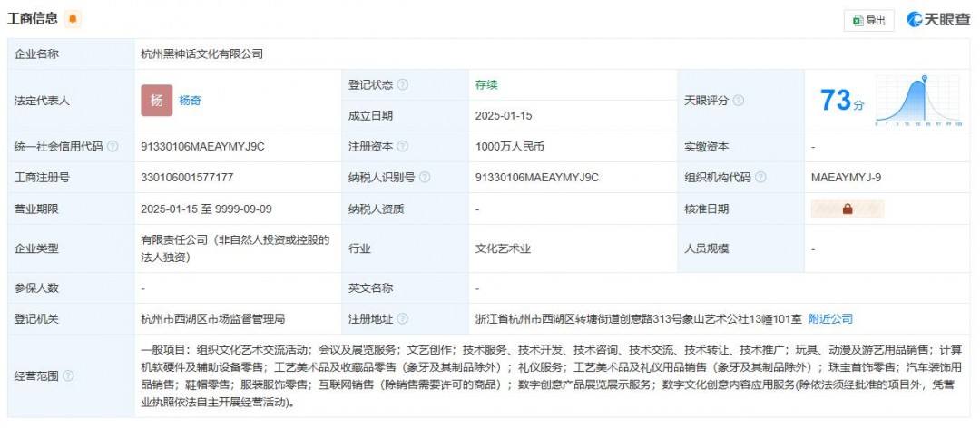This screenshot has height=428, width=980.
Task: Click the registered address text
Action: 638,319
